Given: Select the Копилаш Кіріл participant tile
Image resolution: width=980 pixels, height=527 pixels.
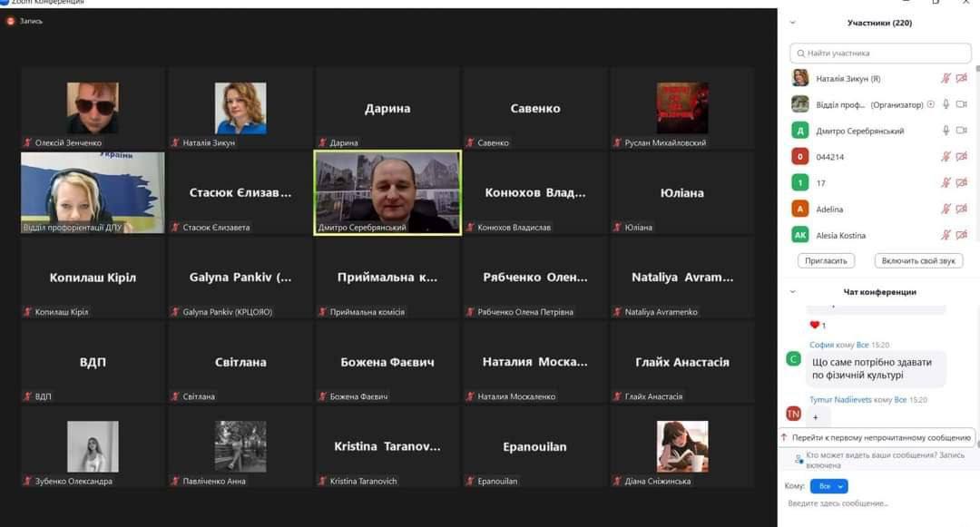Looking at the screenshot, I should (93, 278).
